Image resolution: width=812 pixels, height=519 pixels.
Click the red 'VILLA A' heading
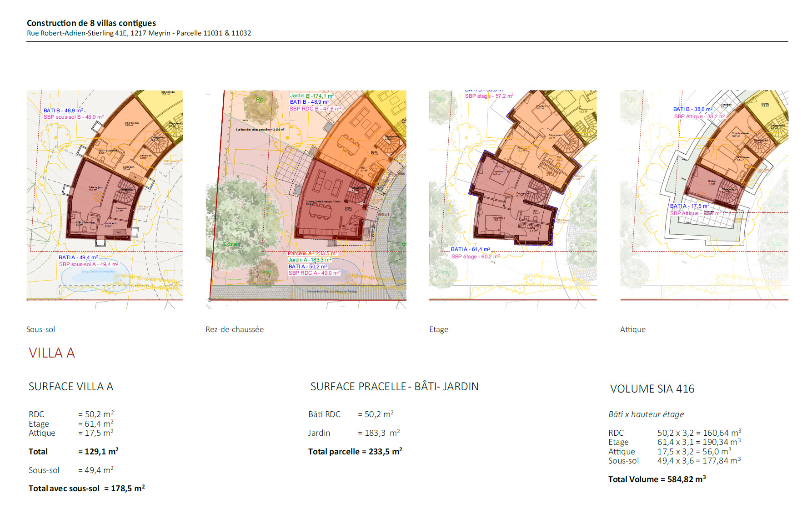(52, 353)
